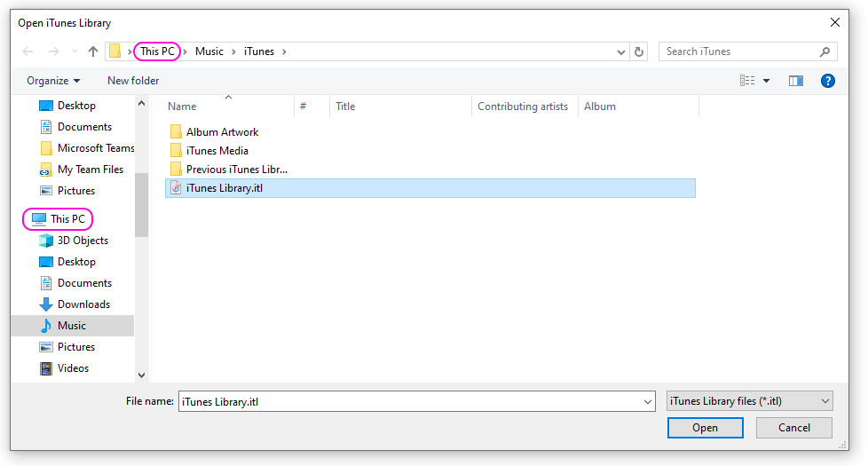Go forward using the forward arrow
868x466 pixels.
pyautogui.click(x=54, y=51)
